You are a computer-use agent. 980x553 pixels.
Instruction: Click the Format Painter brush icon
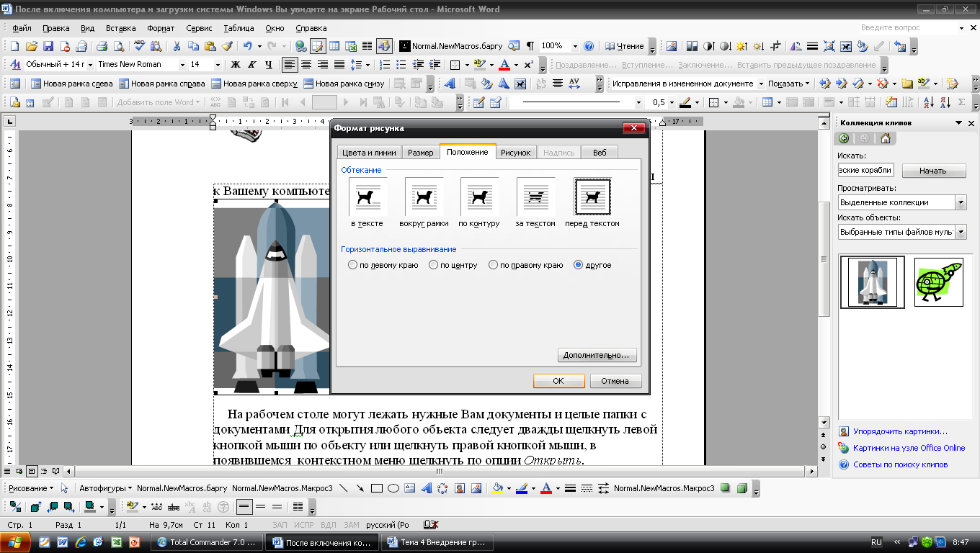[x=227, y=46]
